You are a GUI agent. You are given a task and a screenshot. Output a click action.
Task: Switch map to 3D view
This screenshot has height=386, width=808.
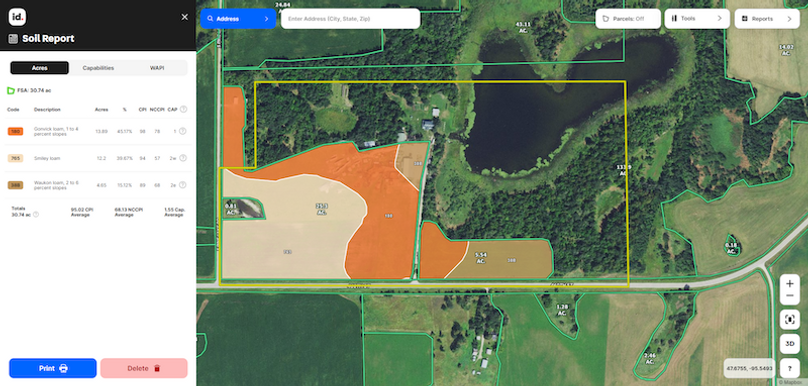point(789,344)
